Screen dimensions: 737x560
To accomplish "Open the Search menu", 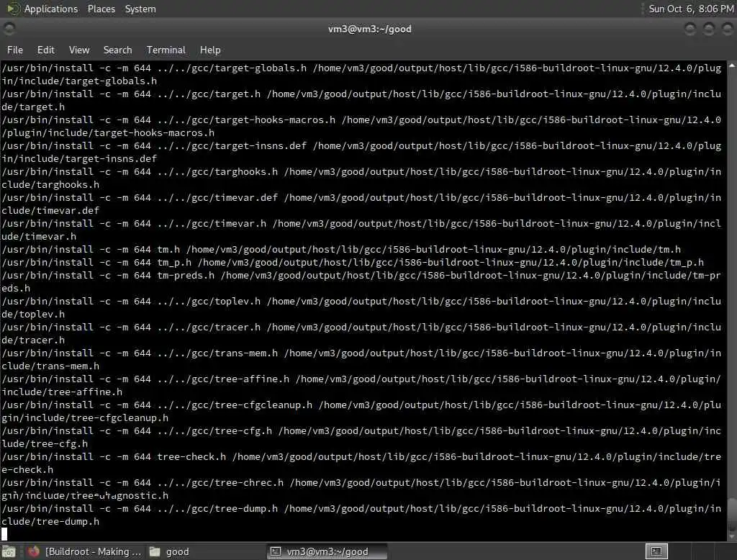I will coord(117,50).
